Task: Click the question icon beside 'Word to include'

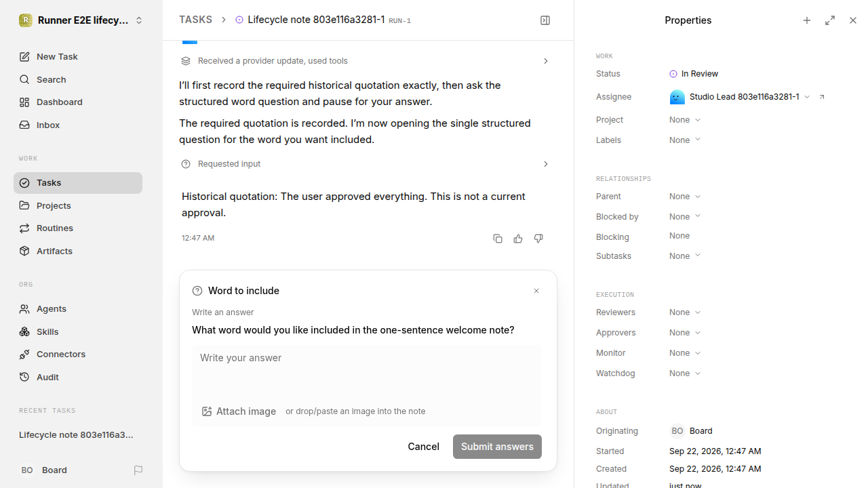Action: point(197,291)
